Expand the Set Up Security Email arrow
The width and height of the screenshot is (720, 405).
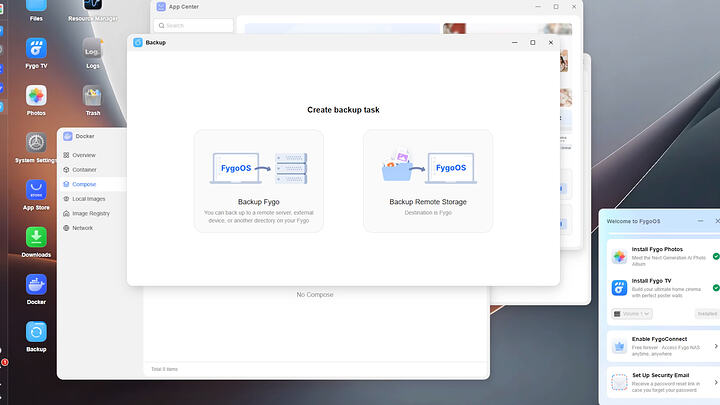point(716,382)
